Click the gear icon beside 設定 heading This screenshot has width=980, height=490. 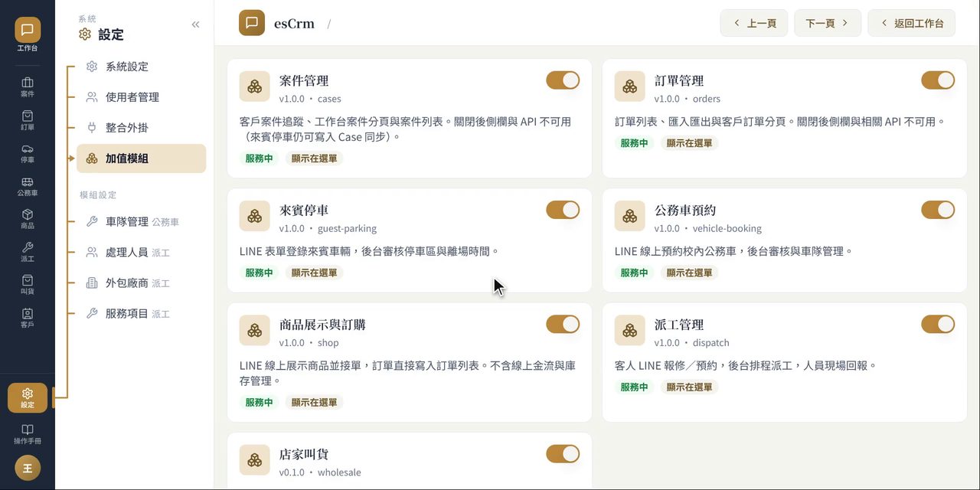(85, 34)
